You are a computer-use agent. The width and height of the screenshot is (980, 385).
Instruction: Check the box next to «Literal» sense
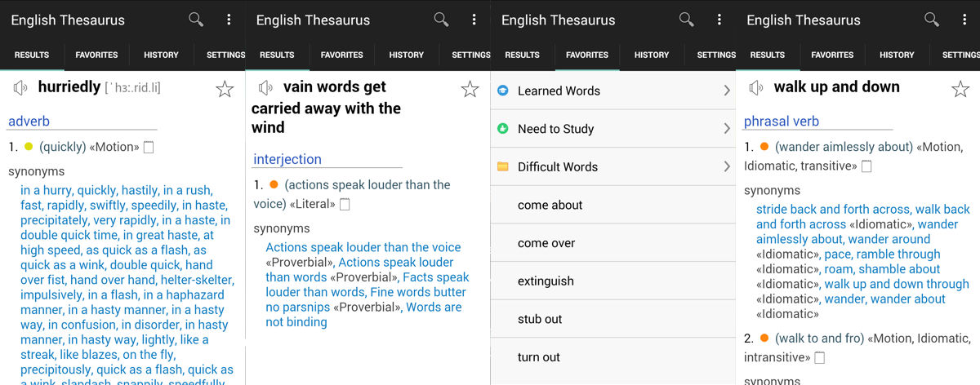pos(345,205)
